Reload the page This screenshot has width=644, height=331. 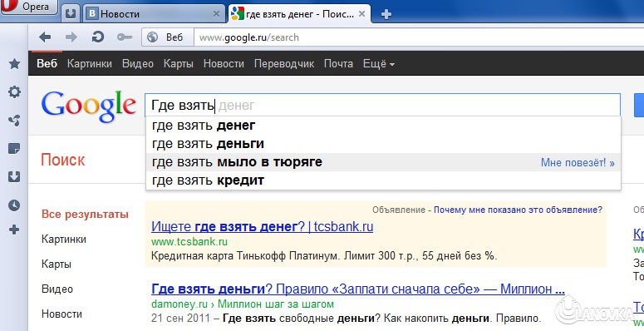click(98, 37)
